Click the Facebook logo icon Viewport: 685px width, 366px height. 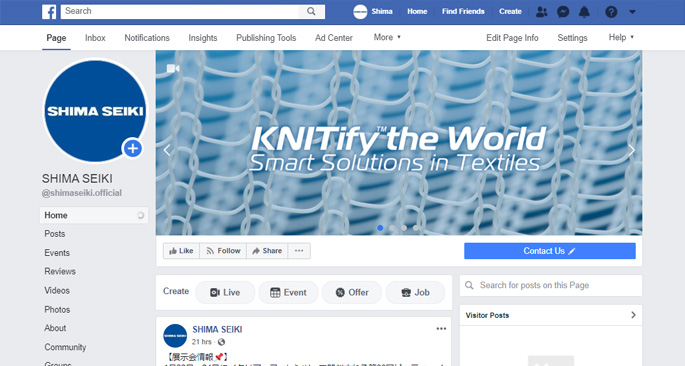49,11
